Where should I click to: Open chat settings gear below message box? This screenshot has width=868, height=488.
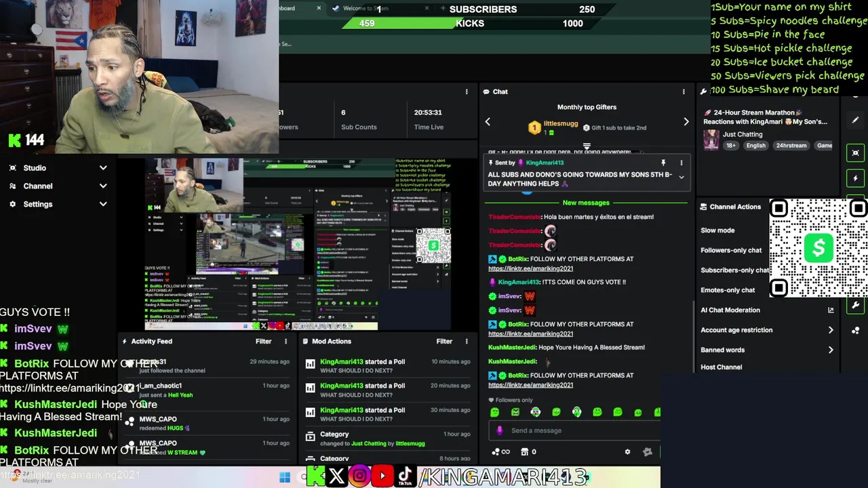pyautogui.click(x=627, y=452)
